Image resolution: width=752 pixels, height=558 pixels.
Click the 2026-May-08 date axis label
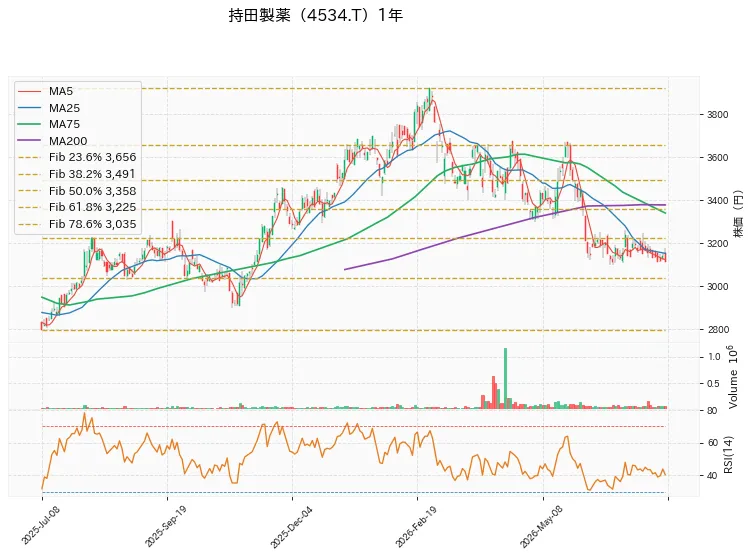tap(541, 527)
